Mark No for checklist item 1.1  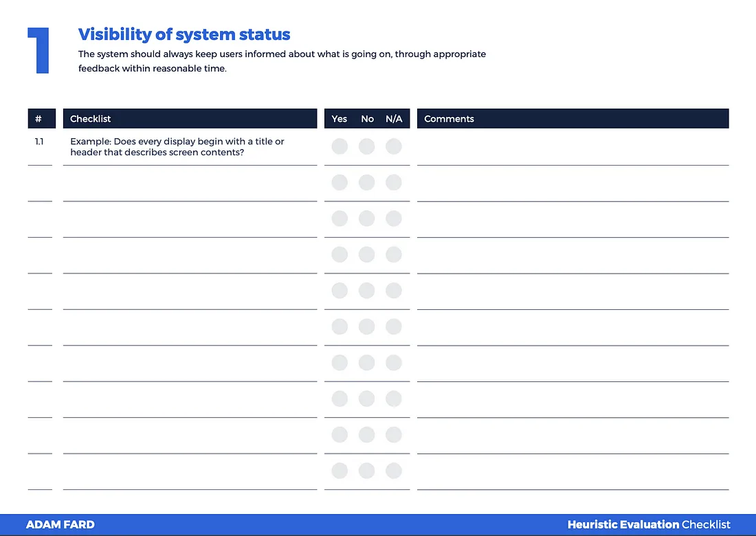pyautogui.click(x=366, y=146)
